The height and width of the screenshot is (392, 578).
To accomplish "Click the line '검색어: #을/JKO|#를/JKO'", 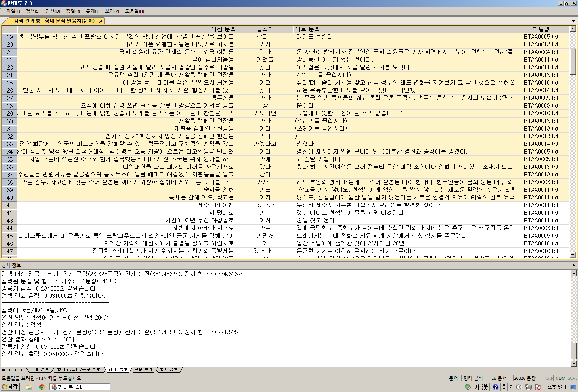I will coord(34,310).
